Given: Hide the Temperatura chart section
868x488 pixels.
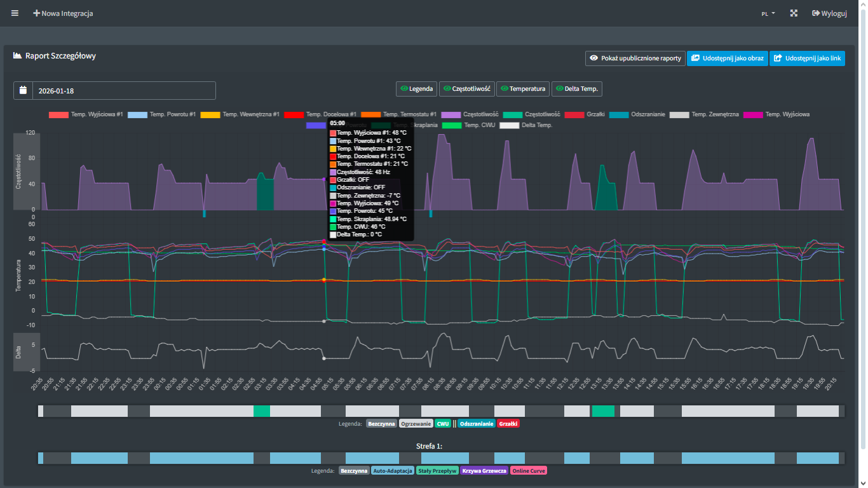Looking at the screenshot, I should (x=522, y=89).
